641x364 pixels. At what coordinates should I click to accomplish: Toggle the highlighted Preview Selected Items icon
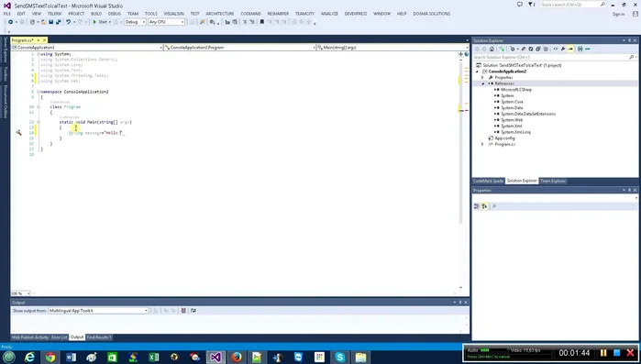point(570,49)
